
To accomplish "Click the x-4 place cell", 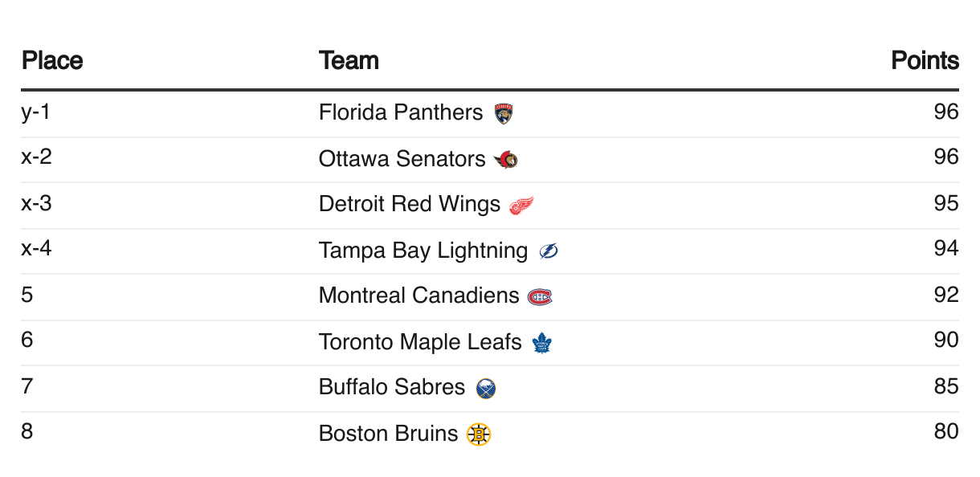I will tap(36, 249).
